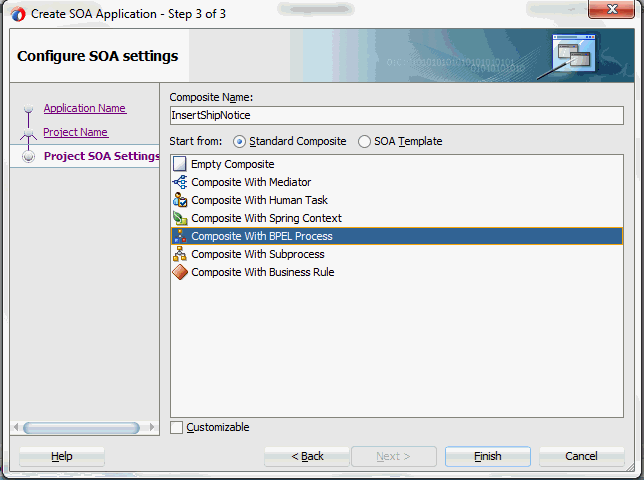Select 'Composite With BPEL Process' text
The height and width of the screenshot is (480, 644).
tap(262, 237)
